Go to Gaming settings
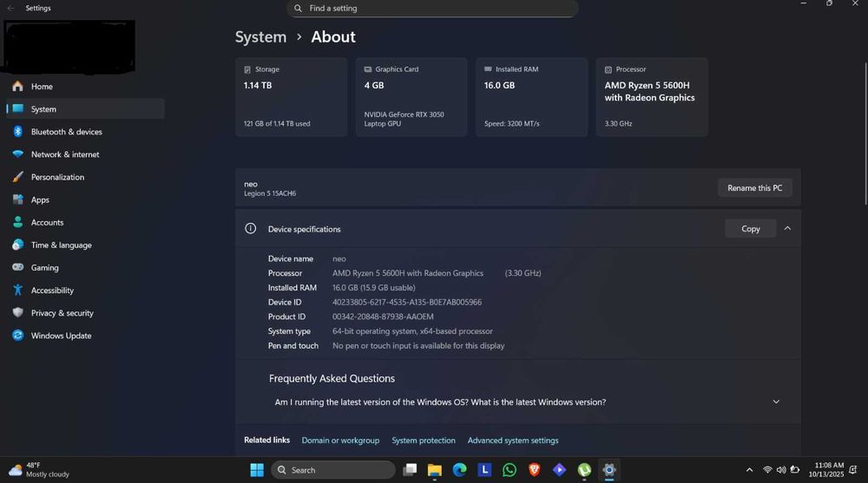868x483 pixels. [85, 268]
